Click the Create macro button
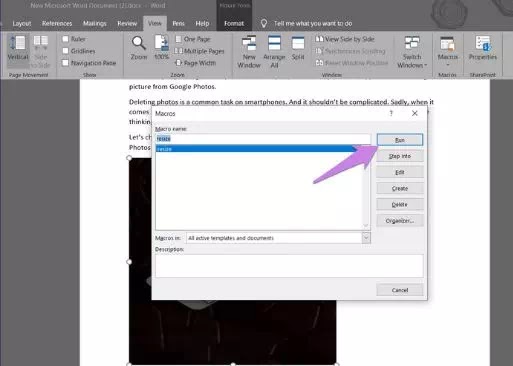The height and width of the screenshot is (366, 513). (x=400, y=188)
